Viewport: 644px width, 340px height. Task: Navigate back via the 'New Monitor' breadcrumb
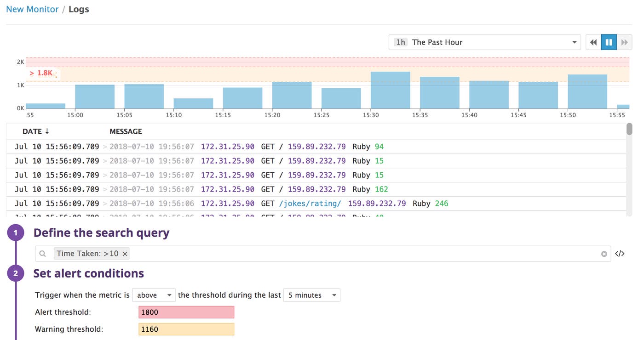coord(32,9)
